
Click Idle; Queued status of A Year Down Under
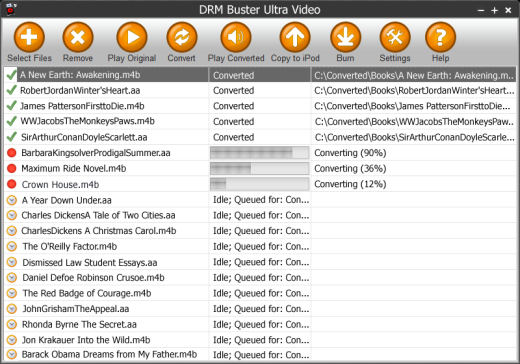(x=261, y=200)
